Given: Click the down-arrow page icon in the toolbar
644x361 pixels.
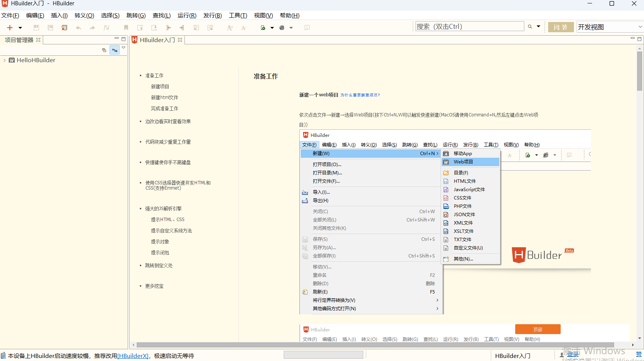Looking at the screenshot, I should (154, 28).
